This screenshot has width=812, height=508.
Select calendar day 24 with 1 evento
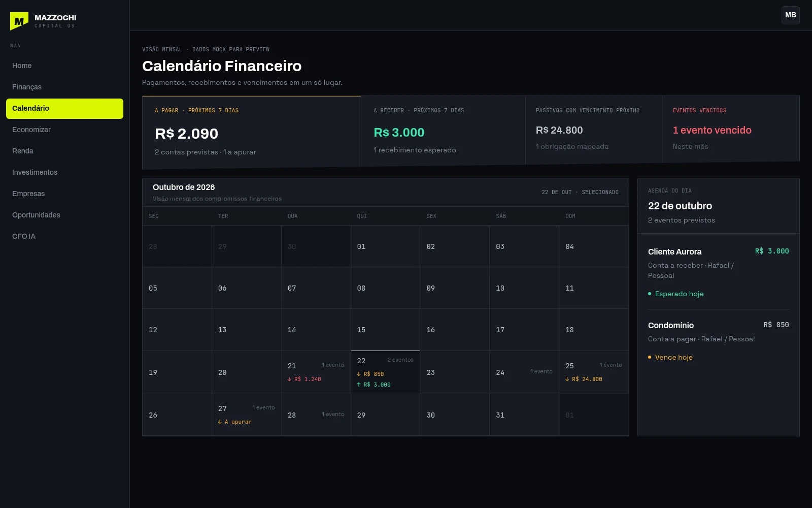click(524, 372)
